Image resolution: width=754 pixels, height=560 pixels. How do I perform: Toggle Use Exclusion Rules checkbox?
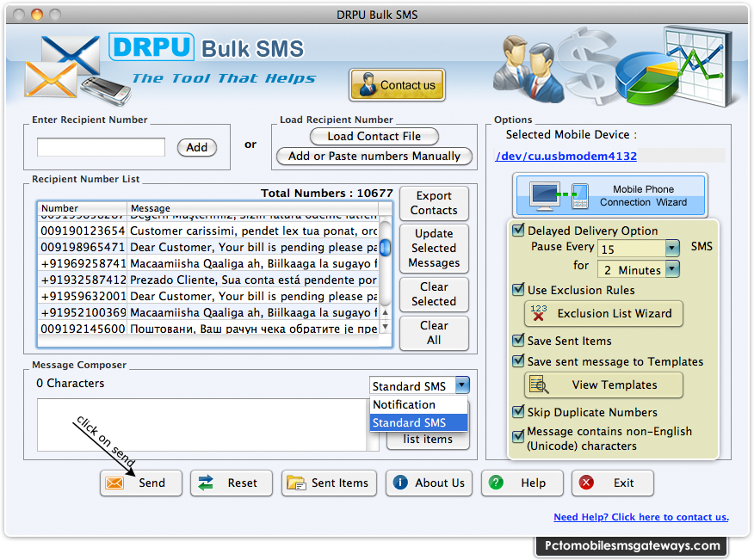coord(518,290)
